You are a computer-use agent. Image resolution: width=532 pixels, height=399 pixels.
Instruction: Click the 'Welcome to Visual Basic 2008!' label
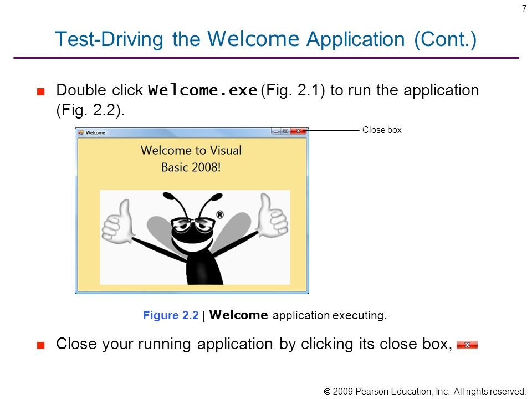point(191,158)
